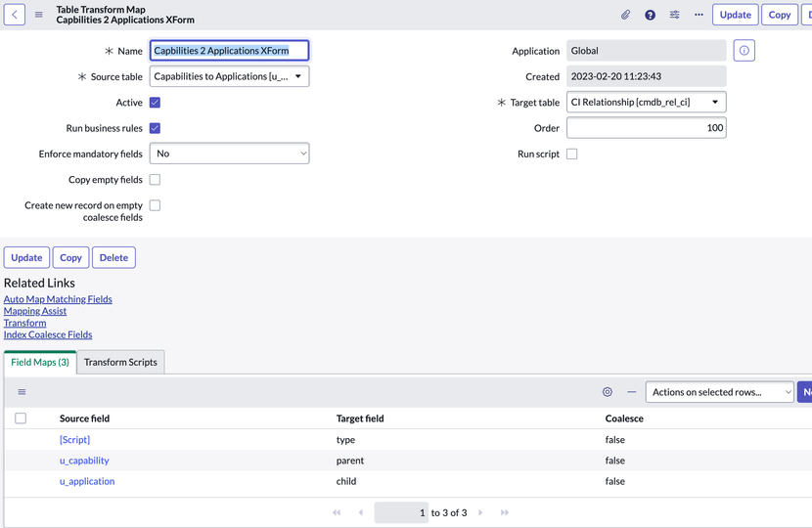
Task: Uncheck the Active checkbox
Action: click(155, 103)
